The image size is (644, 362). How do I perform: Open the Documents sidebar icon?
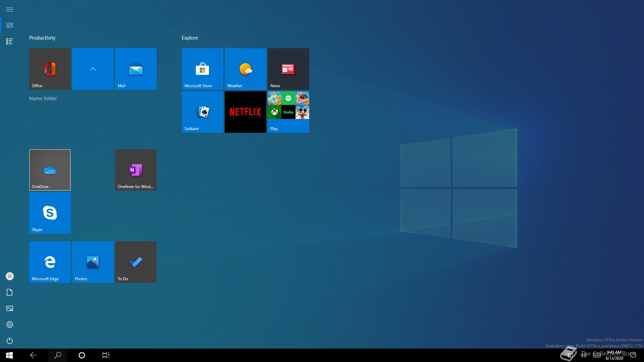[10, 292]
